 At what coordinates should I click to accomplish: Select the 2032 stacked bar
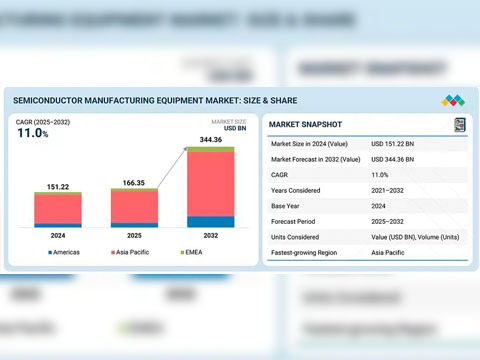point(211,187)
